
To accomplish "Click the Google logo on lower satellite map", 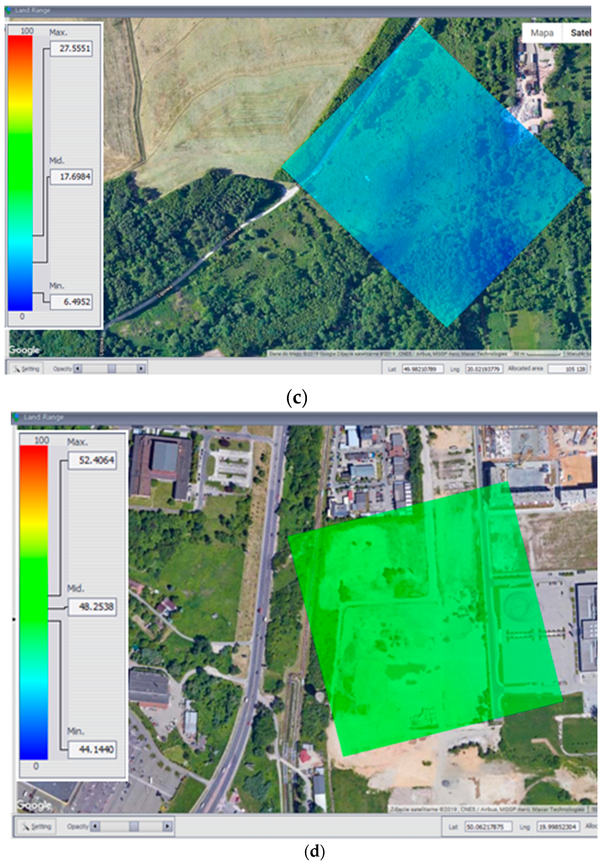I will (x=34, y=805).
